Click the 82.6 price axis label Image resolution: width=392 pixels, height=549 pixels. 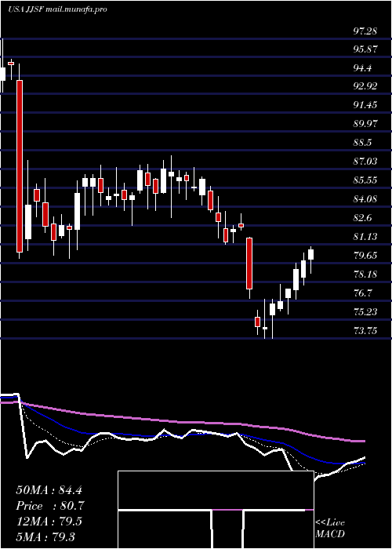pos(362,218)
